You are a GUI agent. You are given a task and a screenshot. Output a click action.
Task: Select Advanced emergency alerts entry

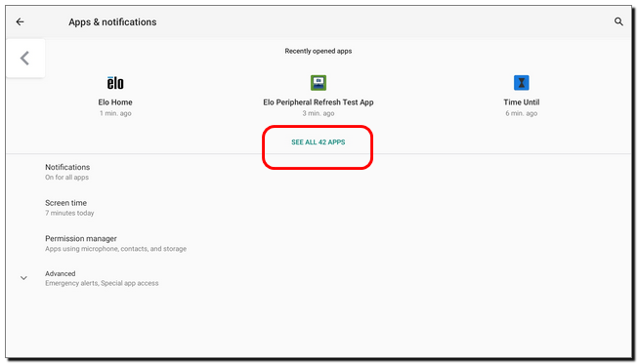coord(319,278)
